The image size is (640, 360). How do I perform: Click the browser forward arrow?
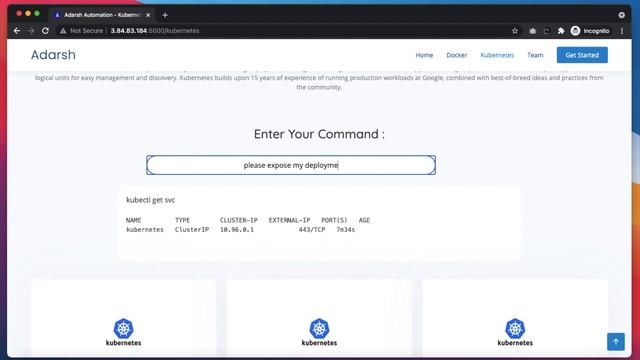coord(31,31)
